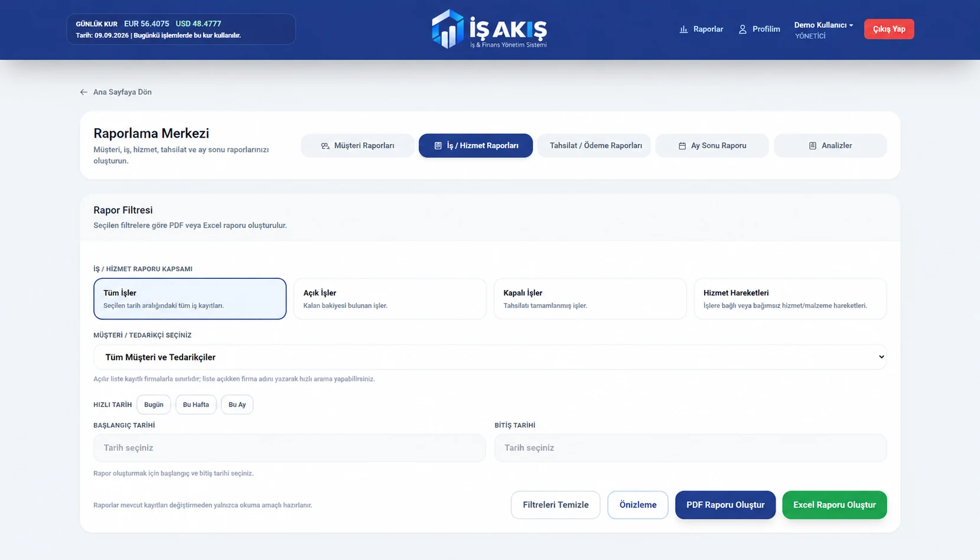Image resolution: width=980 pixels, height=560 pixels.
Task: Click the Rapor Filtresi heading
Action: point(123,210)
